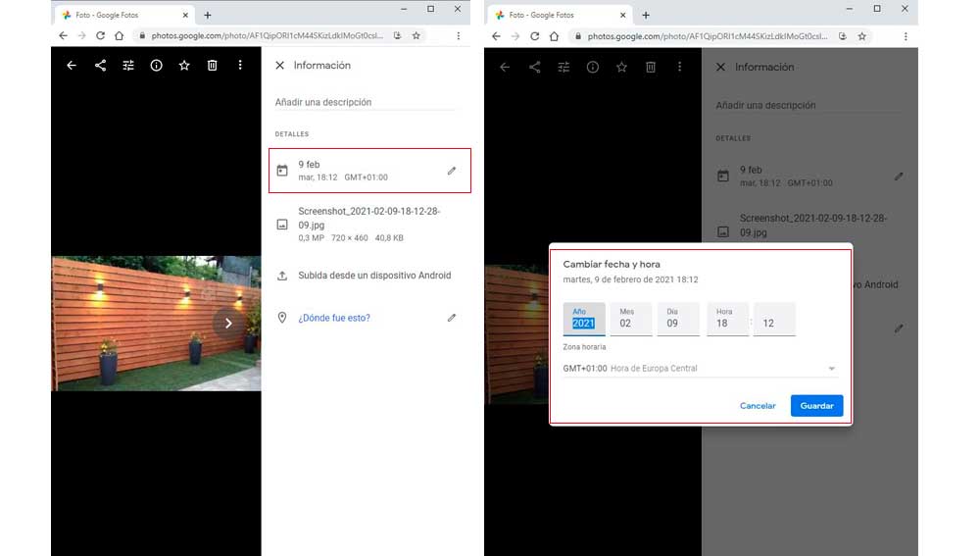Reload page in left browser window
Image resolution: width=980 pixels, height=556 pixels.
[x=100, y=35]
